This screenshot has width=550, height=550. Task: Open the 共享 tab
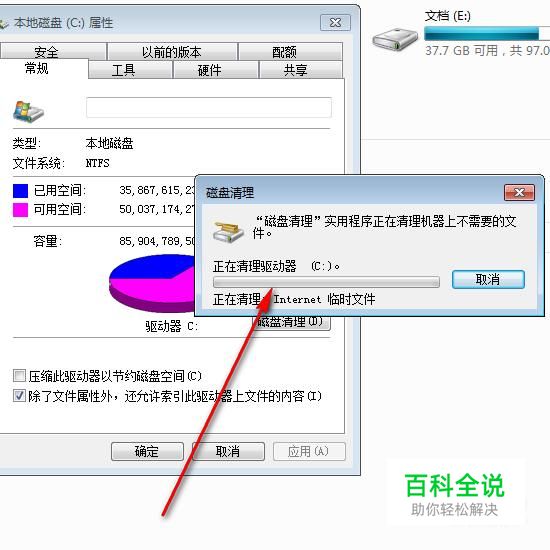[296, 70]
